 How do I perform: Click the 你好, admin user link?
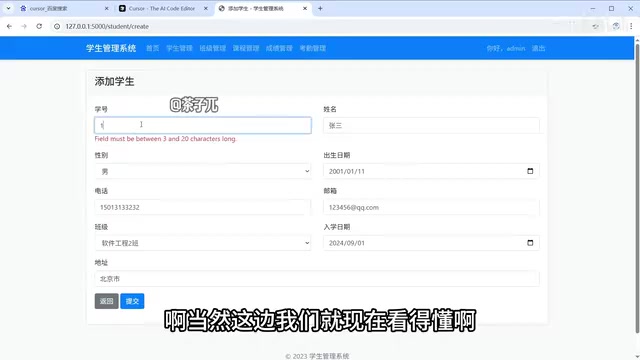pos(506,48)
